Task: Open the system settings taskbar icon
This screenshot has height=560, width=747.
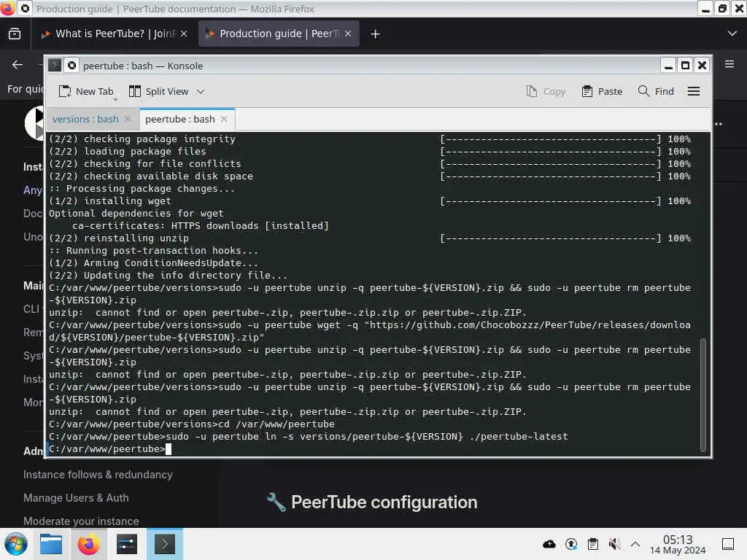Action: click(127, 544)
